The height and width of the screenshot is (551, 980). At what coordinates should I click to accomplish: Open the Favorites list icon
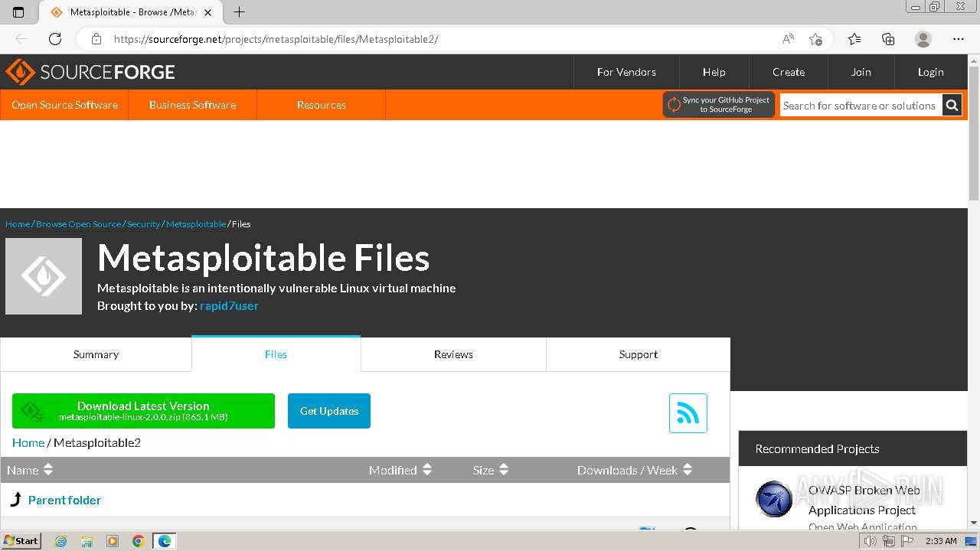(x=854, y=39)
